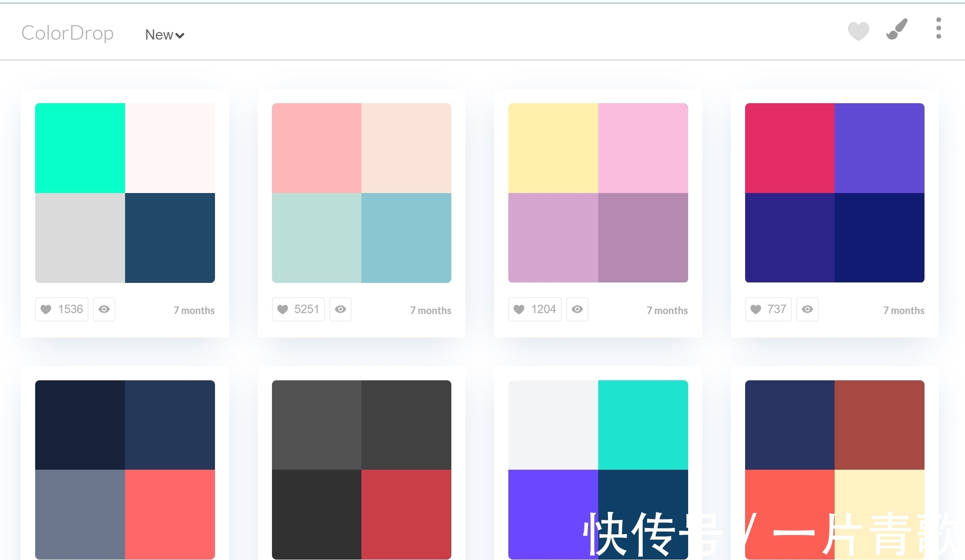Select the bright mint green swatch
This screenshot has width=965, height=560.
point(80,148)
